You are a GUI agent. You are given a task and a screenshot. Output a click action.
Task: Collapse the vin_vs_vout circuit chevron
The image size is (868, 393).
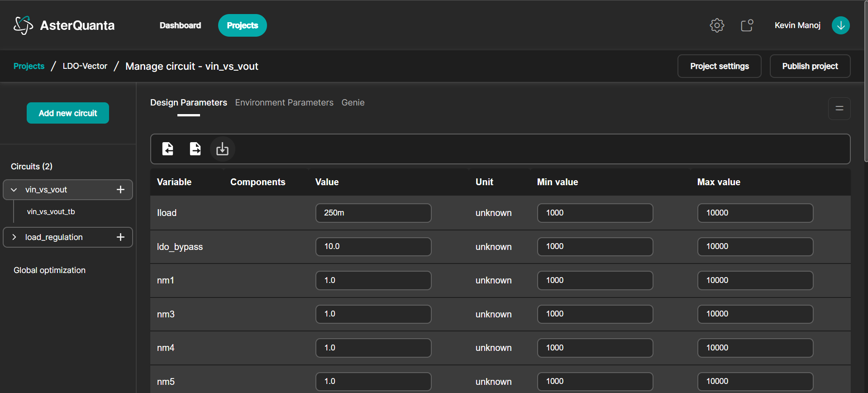14,190
